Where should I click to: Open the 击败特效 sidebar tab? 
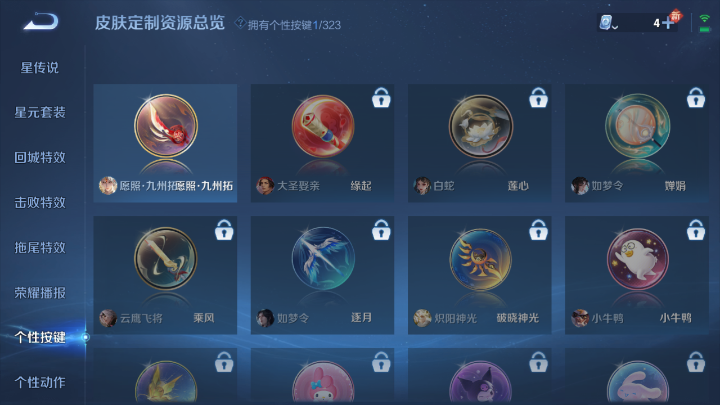pyautogui.click(x=39, y=202)
